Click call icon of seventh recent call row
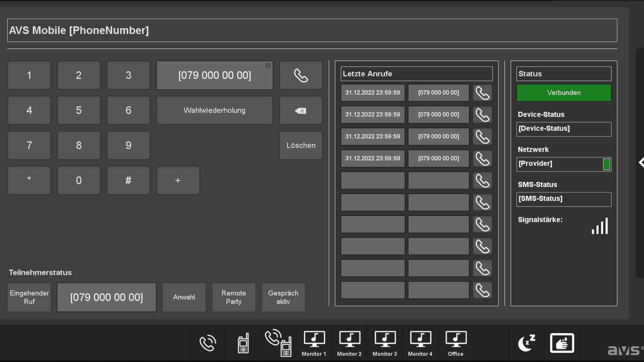Viewport: 644px width, 362px height. tap(482, 224)
